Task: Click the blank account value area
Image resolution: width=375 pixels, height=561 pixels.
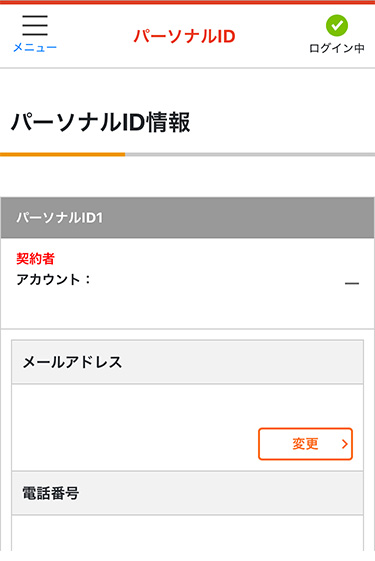Action: point(215,283)
